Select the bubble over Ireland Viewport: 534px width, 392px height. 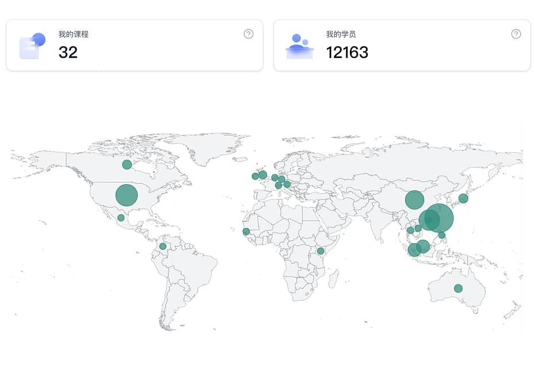click(255, 176)
